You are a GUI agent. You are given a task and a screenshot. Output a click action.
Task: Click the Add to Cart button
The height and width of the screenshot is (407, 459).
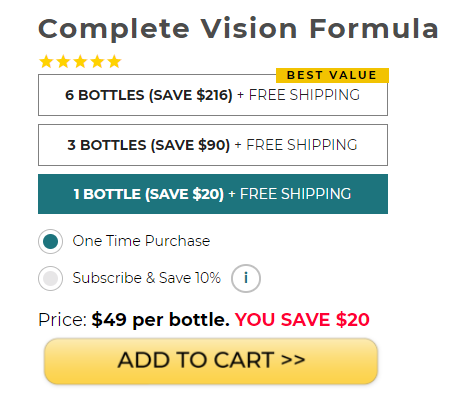pos(211,361)
